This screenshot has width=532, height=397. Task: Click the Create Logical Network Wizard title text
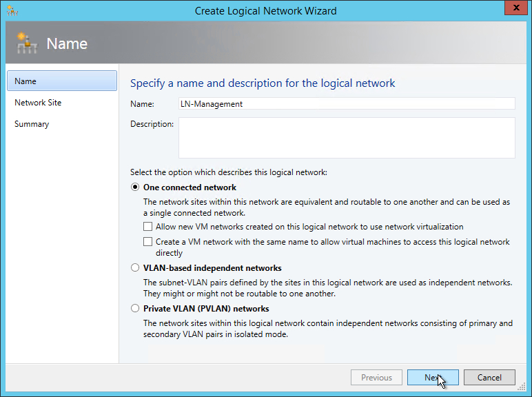click(265, 11)
